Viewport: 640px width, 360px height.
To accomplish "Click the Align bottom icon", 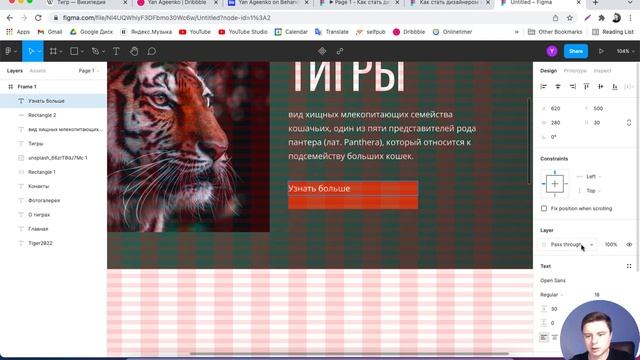I will [x=615, y=87].
